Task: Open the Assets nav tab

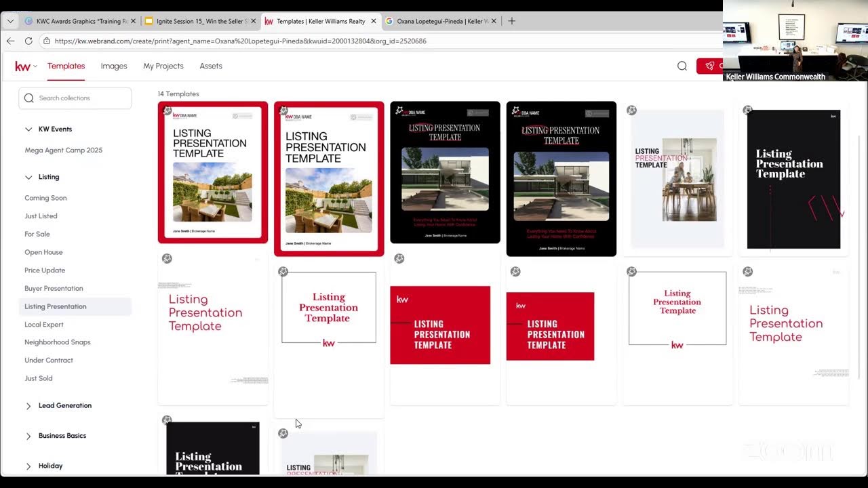Action: [x=211, y=66]
